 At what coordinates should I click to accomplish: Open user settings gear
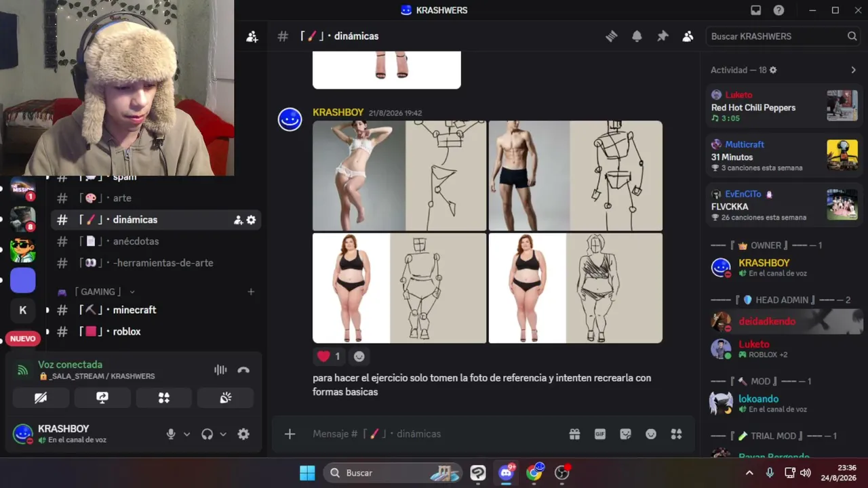pyautogui.click(x=243, y=434)
